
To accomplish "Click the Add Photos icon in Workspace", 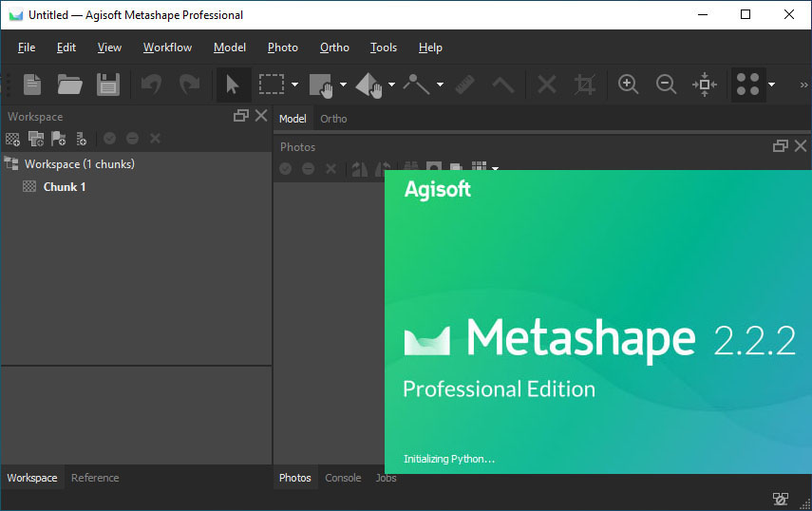I will tap(36, 139).
